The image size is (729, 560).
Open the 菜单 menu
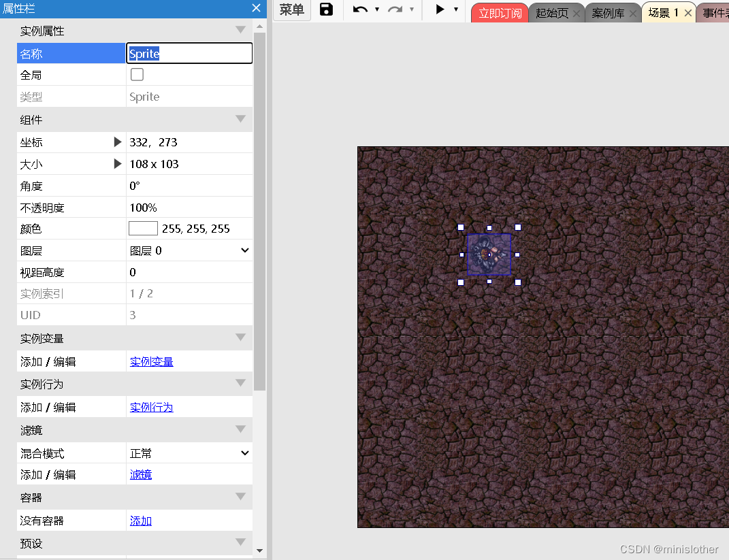tap(291, 10)
